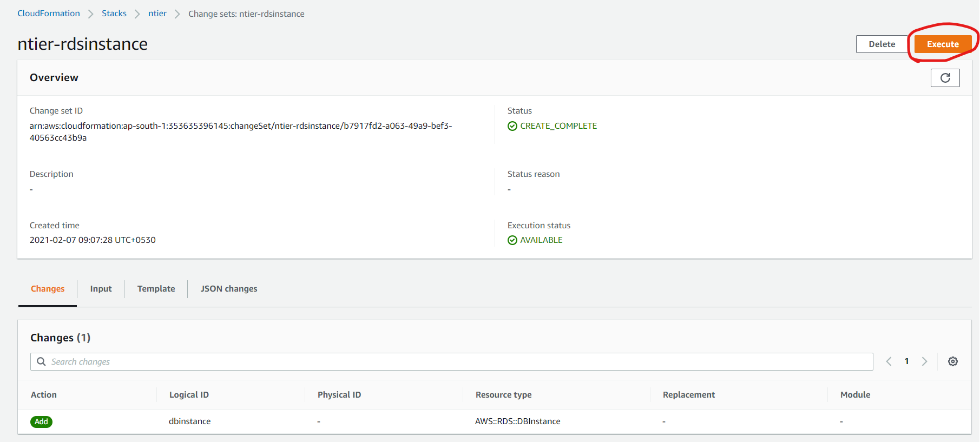Screen dimensions: 980x442
Task: Open changes table preferences gear
Action: (953, 361)
